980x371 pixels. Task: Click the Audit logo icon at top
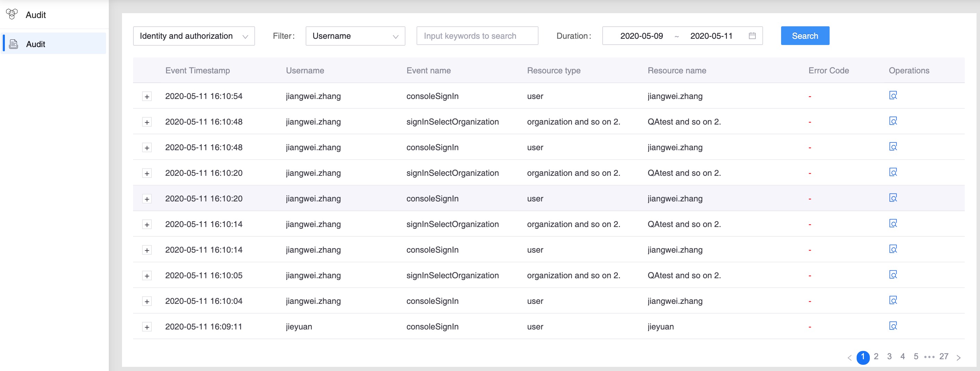coord(12,15)
